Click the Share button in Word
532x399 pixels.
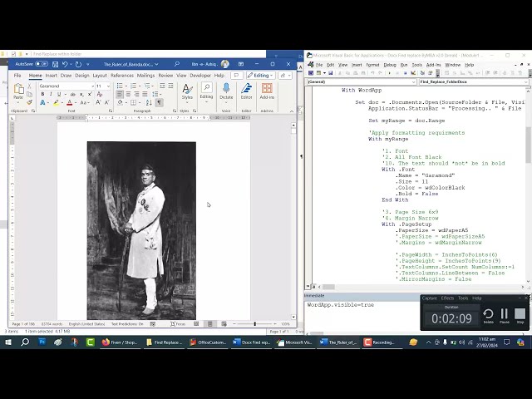(x=284, y=76)
